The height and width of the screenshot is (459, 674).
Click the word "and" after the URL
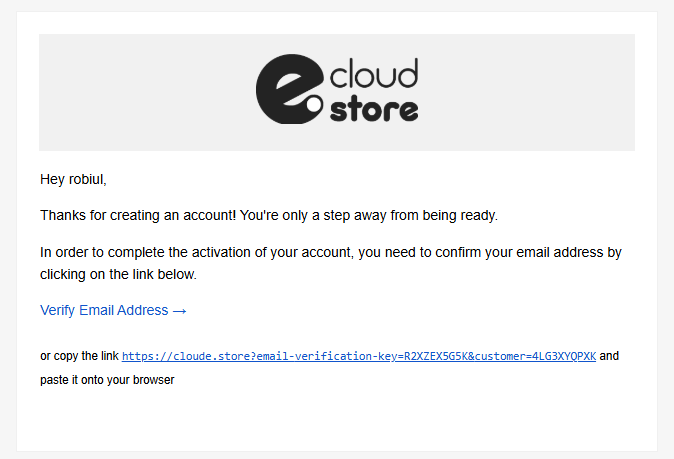609,356
